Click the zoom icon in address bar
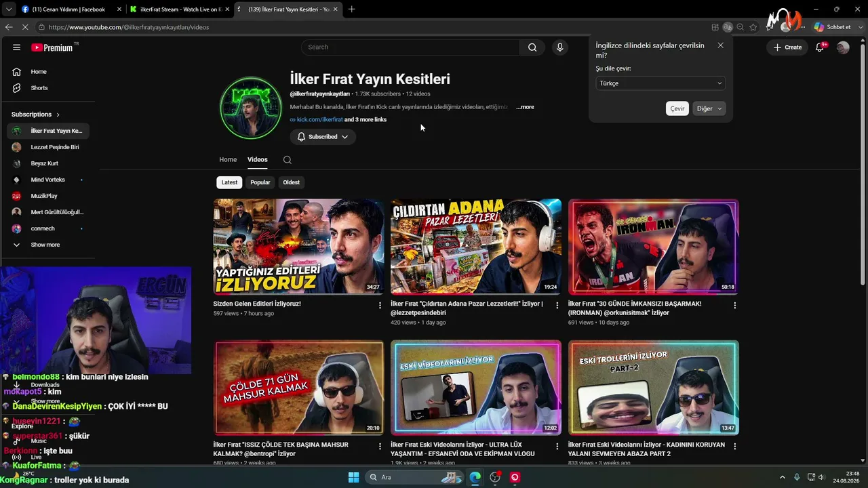The width and height of the screenshot is (868, 488). pyautogui.click(x=741, y=27)
